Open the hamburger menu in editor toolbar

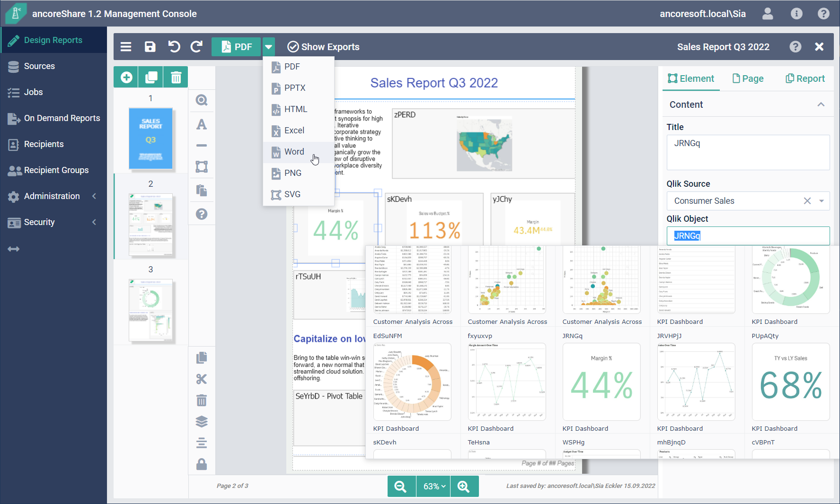(x=126, y=47)
